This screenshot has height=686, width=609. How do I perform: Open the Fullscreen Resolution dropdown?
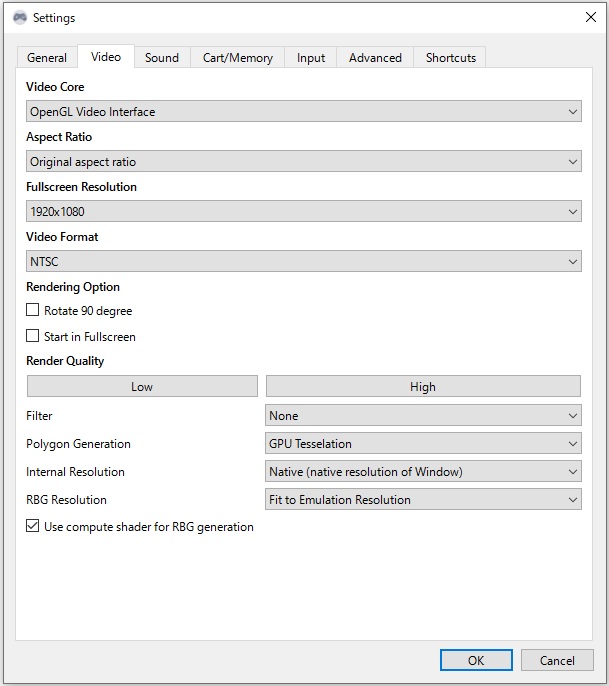pyautogui.click(x=303, y=212)
